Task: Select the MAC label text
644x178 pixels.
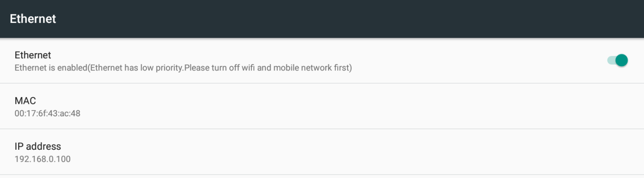Action: pyautogui.click(x=25, y=100)
